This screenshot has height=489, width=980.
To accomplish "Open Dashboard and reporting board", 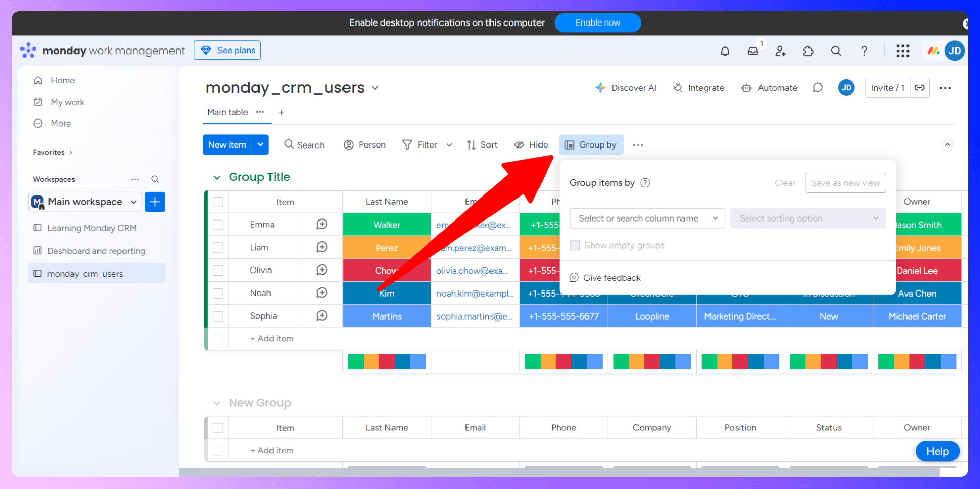I will coord(96,251).
